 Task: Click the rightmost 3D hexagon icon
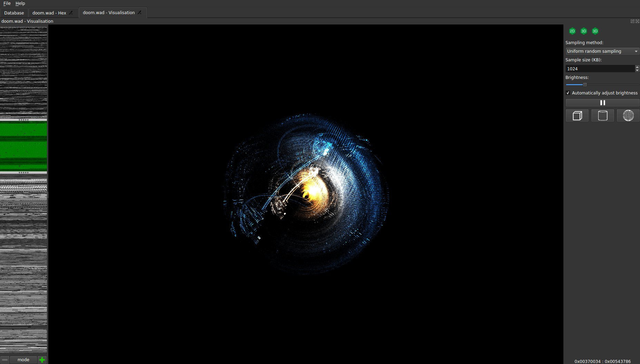point(595,31)
